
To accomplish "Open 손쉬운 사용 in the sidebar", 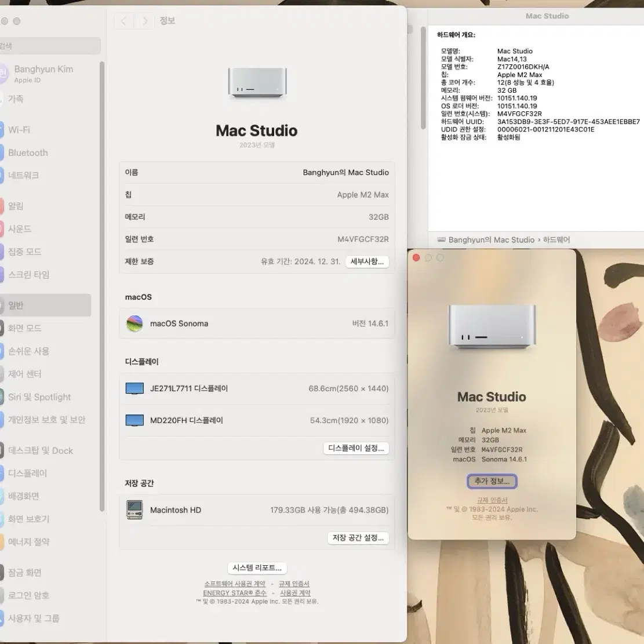I will coord(29,351).
